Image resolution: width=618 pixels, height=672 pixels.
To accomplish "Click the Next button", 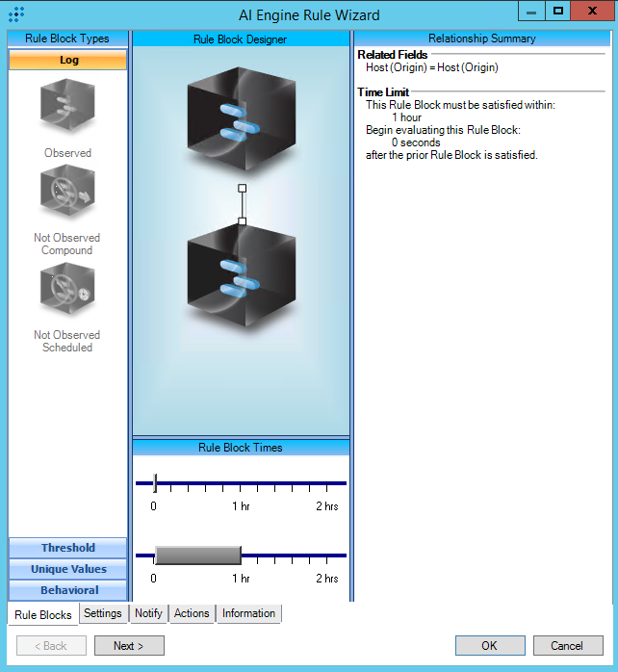I will point(129,646).
